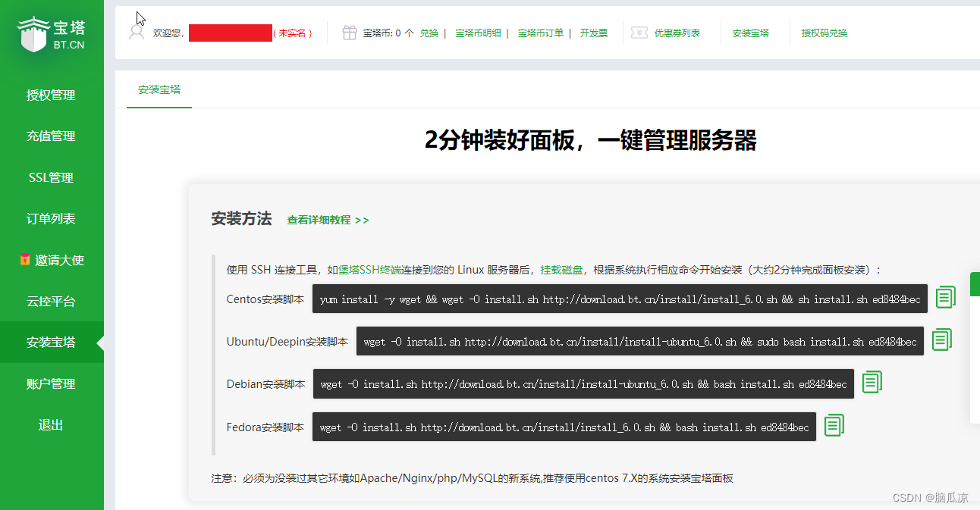Copy the Debian install script command

[x=872, y=382]
